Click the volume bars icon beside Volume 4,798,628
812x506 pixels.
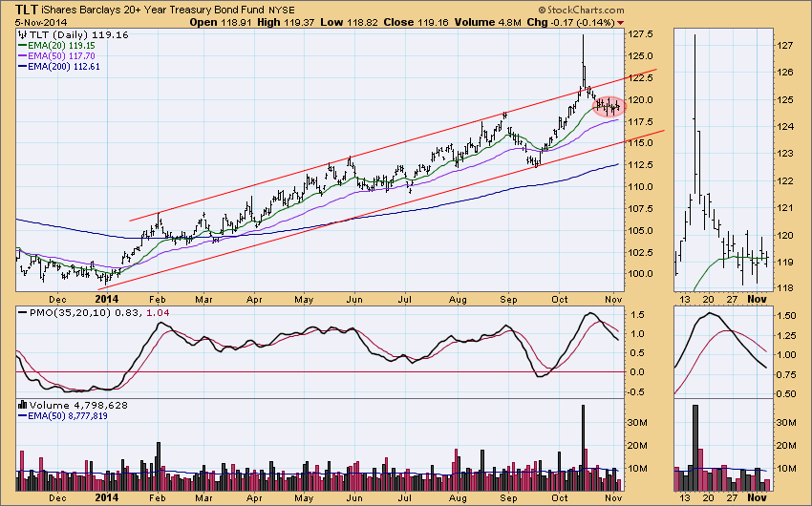coord(22,405)
